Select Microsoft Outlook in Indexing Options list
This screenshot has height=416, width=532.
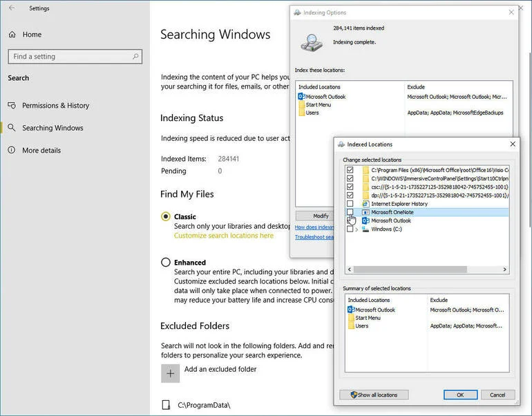(x=325, y=97)
